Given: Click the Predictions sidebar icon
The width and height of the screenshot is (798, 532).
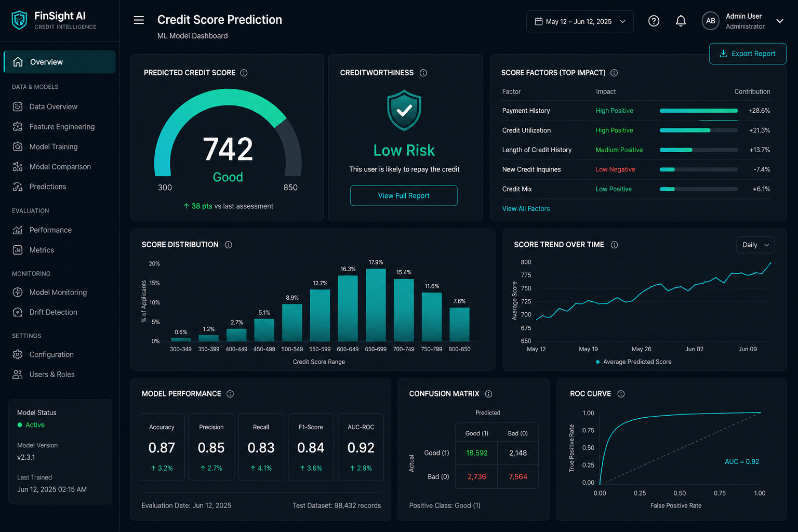Looking at the screenshot, I should [18, 187].
